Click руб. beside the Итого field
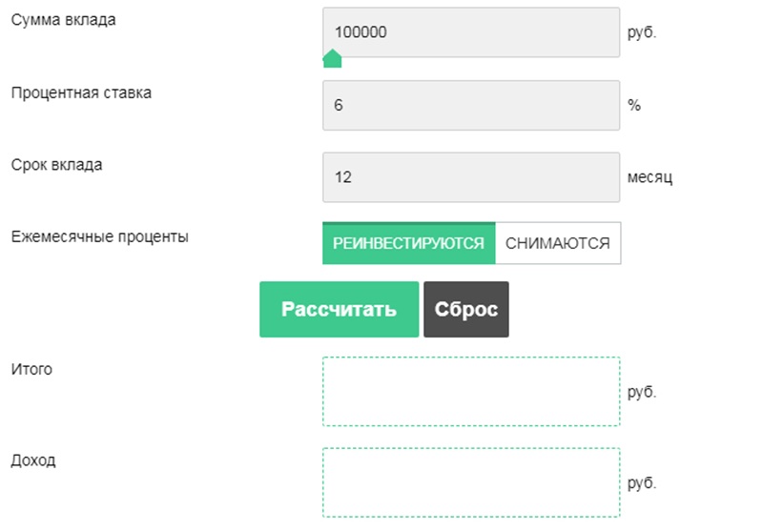Viewport: 763px width, 532px height. pos(642,391)
